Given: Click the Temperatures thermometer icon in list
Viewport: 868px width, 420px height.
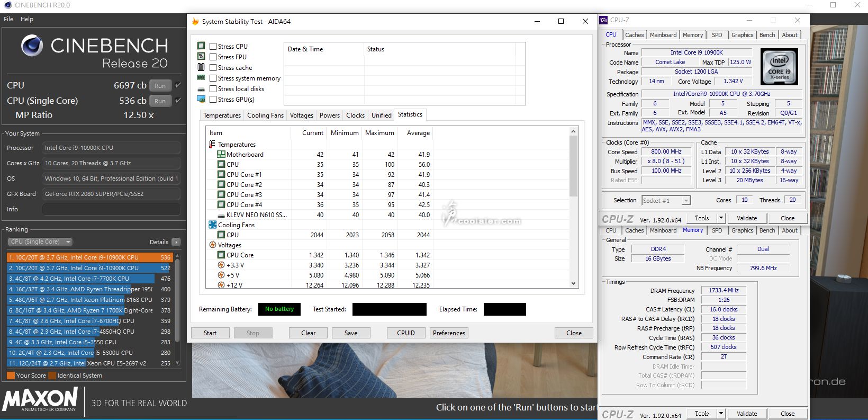Looking at the screenshot, I should point(212,145).
